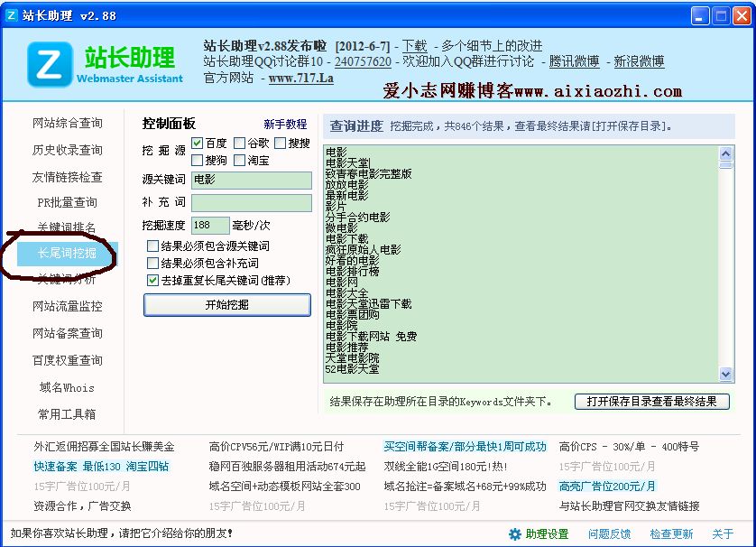Check the 搜狗 source checkbox
756x547 pixels.
click(x=197, y=160)
